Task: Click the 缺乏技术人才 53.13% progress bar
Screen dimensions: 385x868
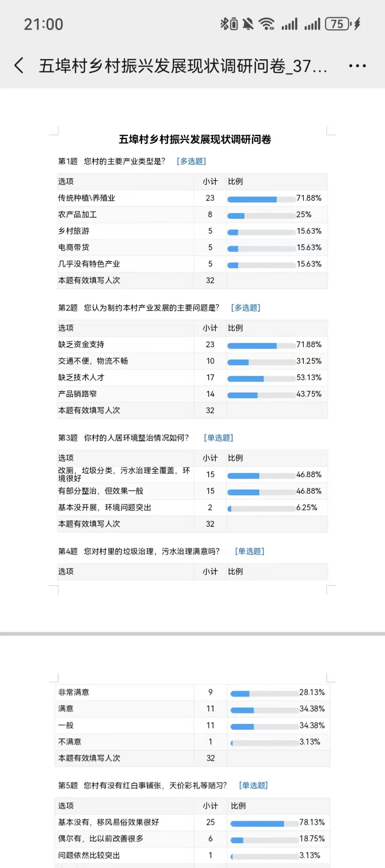Action: pos(261,379)
